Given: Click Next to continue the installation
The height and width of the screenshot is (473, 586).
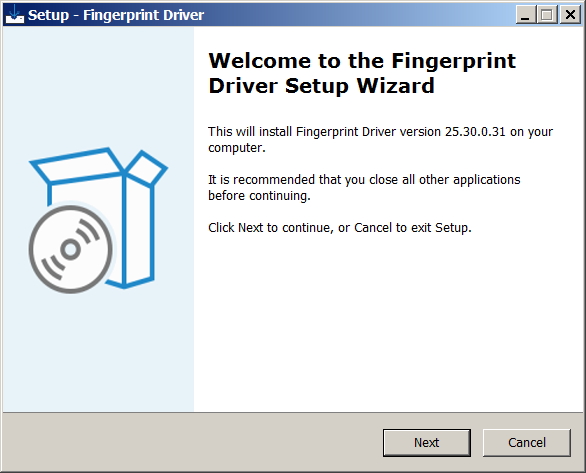Looking at the screenshot, I should point(426,442).
